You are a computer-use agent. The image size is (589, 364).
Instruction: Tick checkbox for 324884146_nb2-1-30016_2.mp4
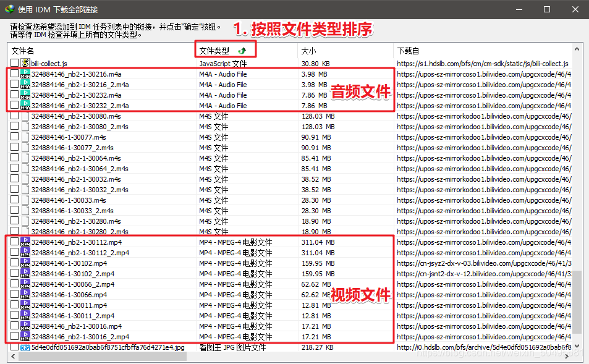(14, 336)
